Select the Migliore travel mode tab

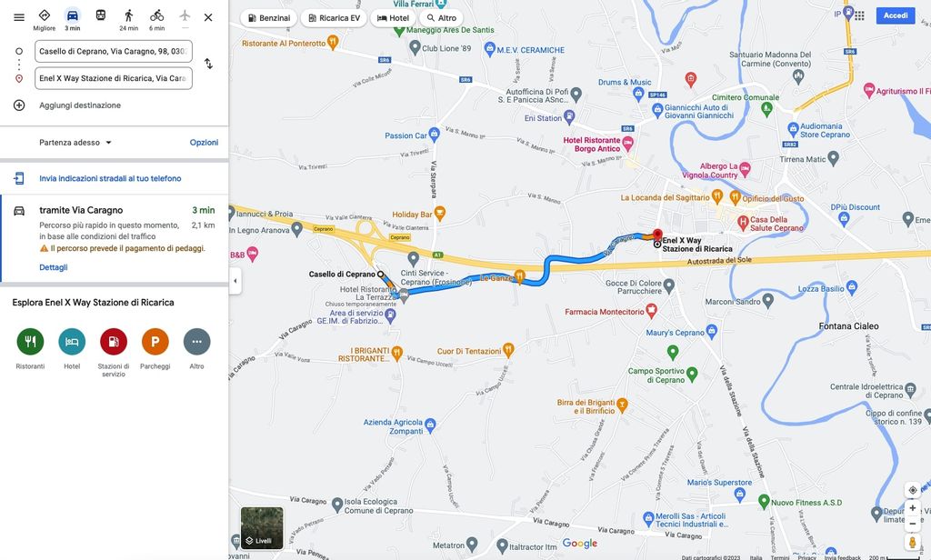coord(44,19)
